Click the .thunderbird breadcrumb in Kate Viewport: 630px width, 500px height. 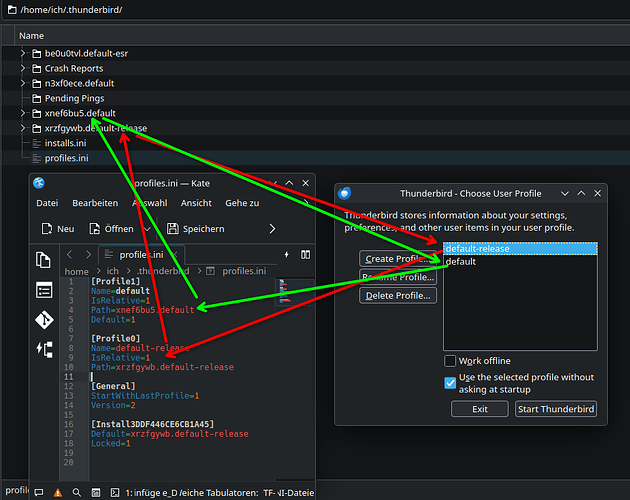(x=163, y=271)
